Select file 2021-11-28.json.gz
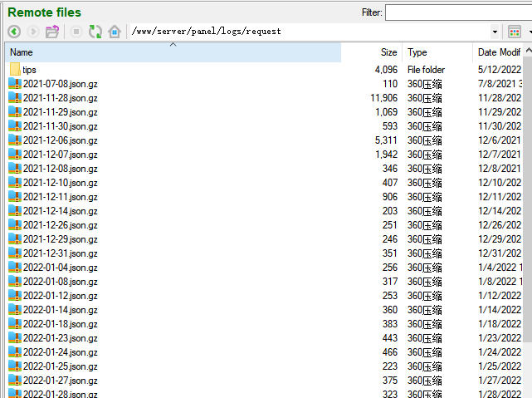Screen dimensions: 532x398 point(60,98)
